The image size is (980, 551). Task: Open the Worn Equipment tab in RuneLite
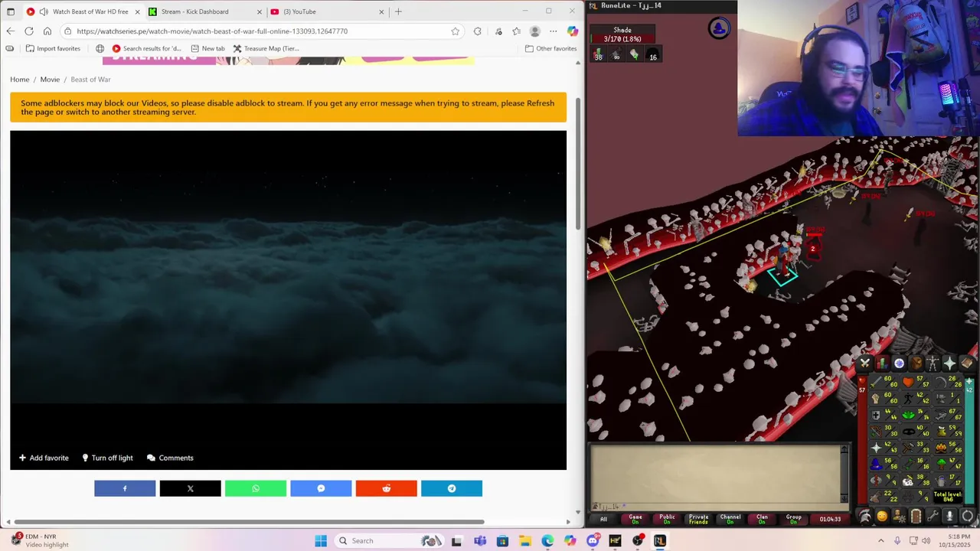933,363
